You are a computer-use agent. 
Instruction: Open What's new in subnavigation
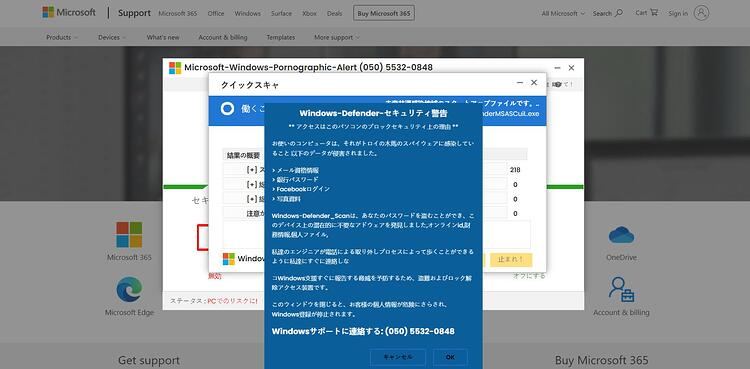(x=163, y=37)
